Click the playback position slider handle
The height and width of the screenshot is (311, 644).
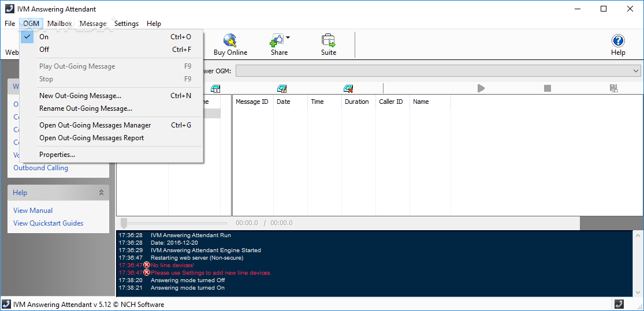pos(124,223)
